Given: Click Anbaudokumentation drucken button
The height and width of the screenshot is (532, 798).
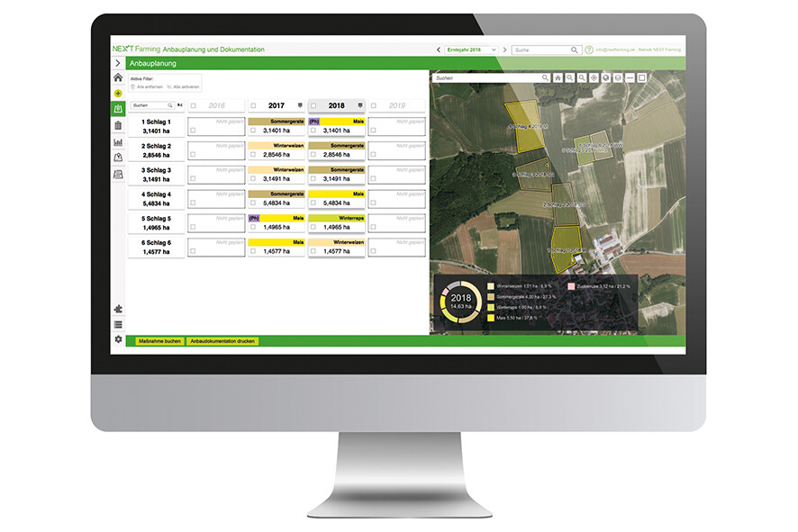Looking at the screenshot, I should tap(222, 341).
